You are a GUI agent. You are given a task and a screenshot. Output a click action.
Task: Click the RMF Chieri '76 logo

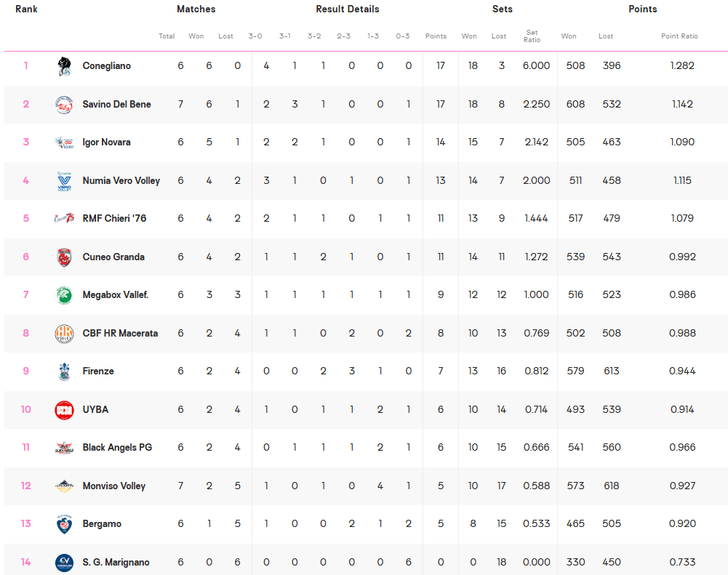(x=64, y=219)
